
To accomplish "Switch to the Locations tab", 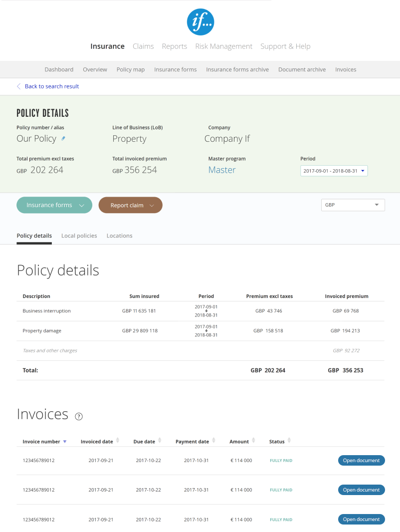I will pyautogui.click(x=119, y=236).
